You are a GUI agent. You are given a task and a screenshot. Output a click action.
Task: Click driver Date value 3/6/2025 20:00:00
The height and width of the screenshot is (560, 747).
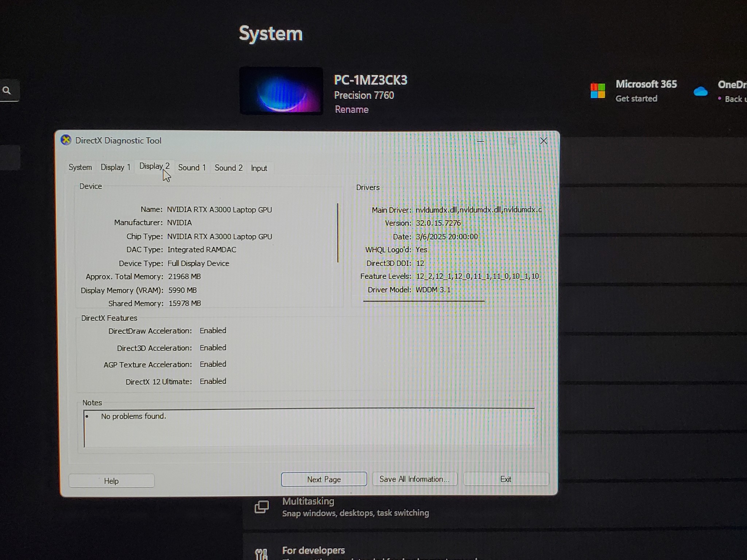tap(447, 237)
